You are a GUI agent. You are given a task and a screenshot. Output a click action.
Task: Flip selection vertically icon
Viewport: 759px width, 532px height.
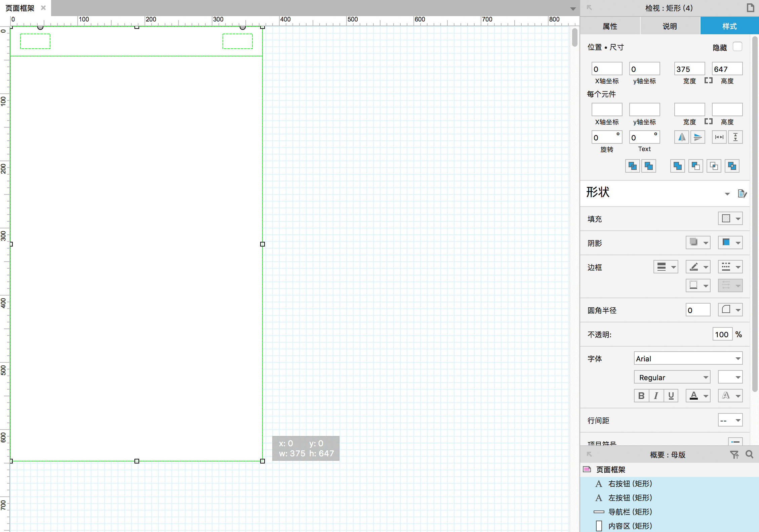[x=698, y=137]
